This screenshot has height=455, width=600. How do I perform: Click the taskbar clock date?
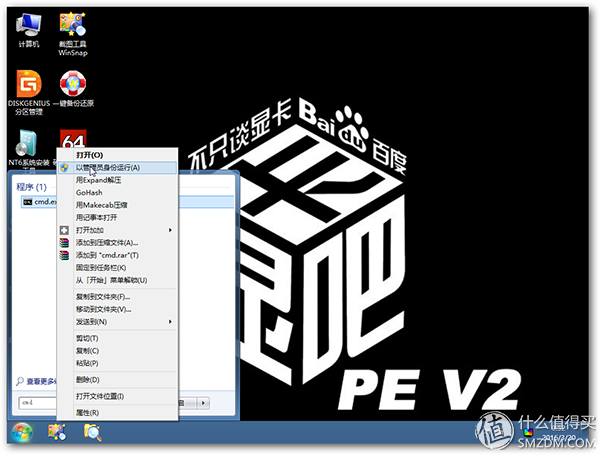(x=559, y=437)
